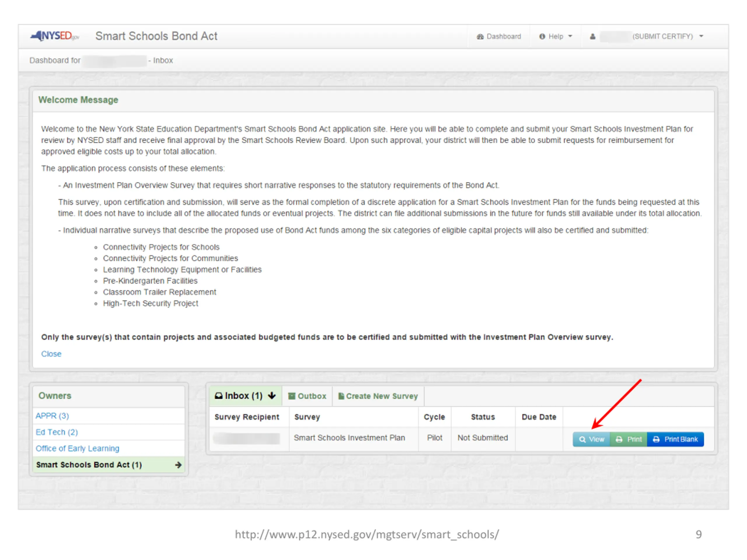Click Connectivity Projects for Communities list item
The width and height of the screenshot is (747, 560).
pos(170,258)
